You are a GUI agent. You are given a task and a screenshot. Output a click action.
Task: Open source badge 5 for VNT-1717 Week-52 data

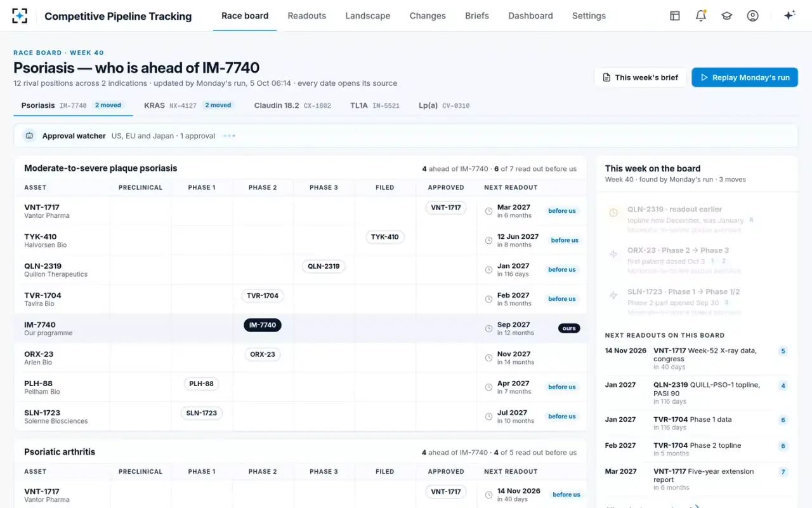783,351
